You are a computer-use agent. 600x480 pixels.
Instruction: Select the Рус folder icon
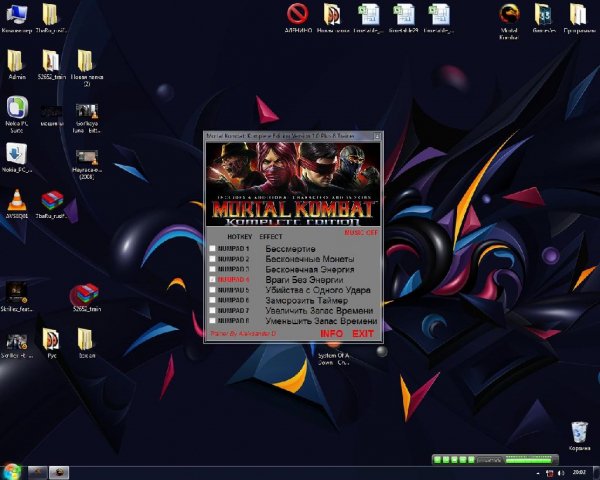[x=51, y=343]
